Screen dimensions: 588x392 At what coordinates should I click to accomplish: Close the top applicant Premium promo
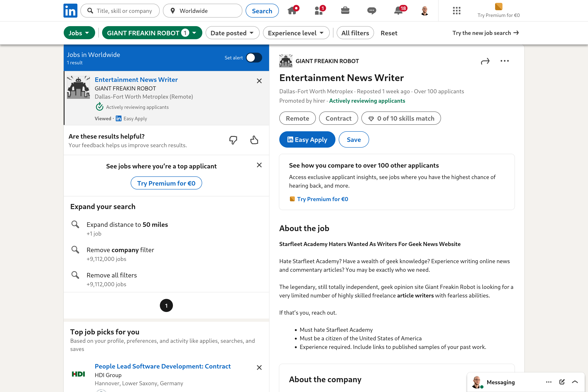click(x=259, y=165)
